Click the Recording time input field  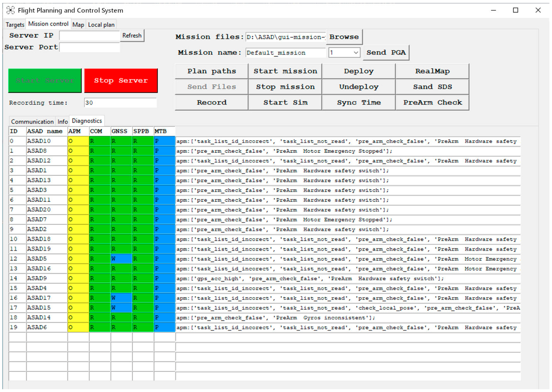tap(120, 103)
